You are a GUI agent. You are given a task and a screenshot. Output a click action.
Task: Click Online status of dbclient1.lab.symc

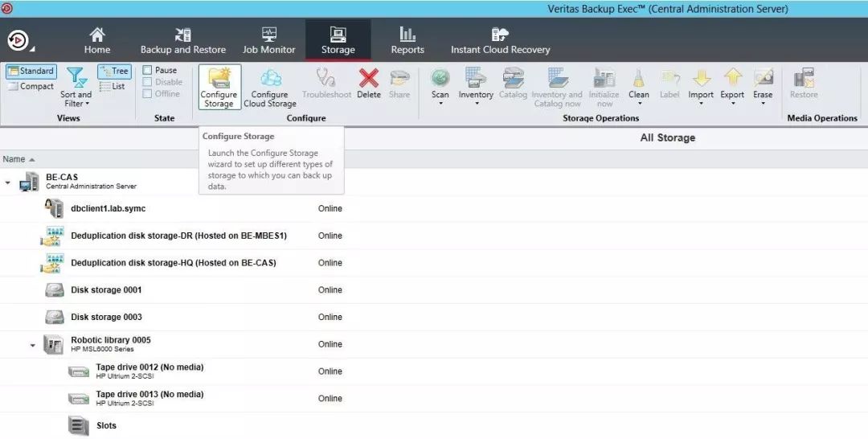click(330, 209)
